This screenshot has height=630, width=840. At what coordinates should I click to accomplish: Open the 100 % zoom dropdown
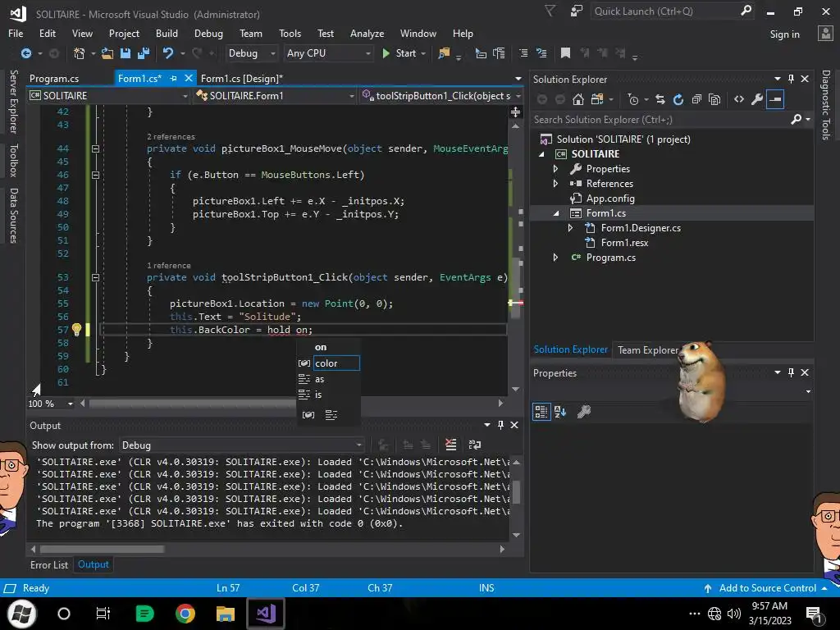point(51,404)
